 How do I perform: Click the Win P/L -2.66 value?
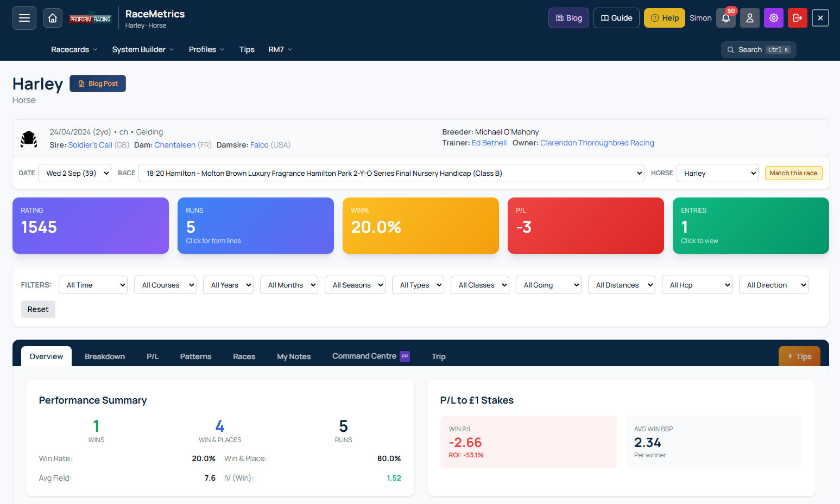(x=465, y=443)
